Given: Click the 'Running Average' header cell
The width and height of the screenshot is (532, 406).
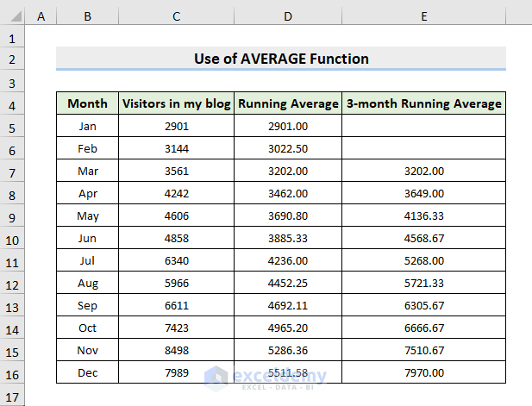Looking at the screenshot, I should pyautogui.click(x=288, y=103).
